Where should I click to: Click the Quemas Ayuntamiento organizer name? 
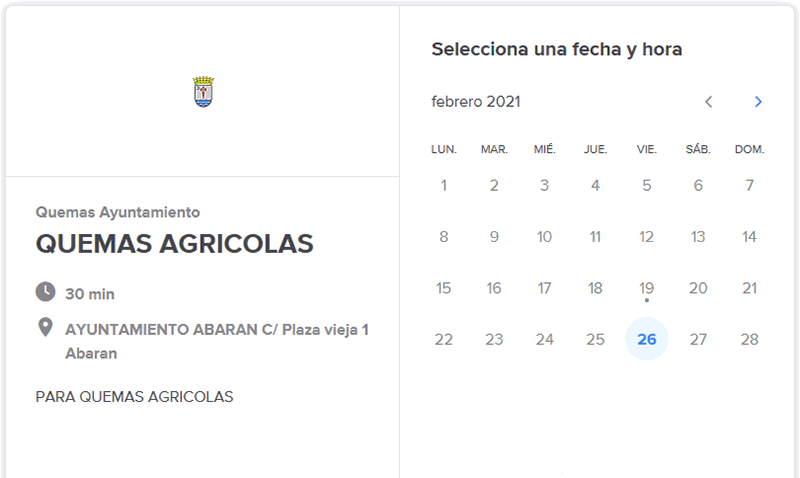point(118,212)
